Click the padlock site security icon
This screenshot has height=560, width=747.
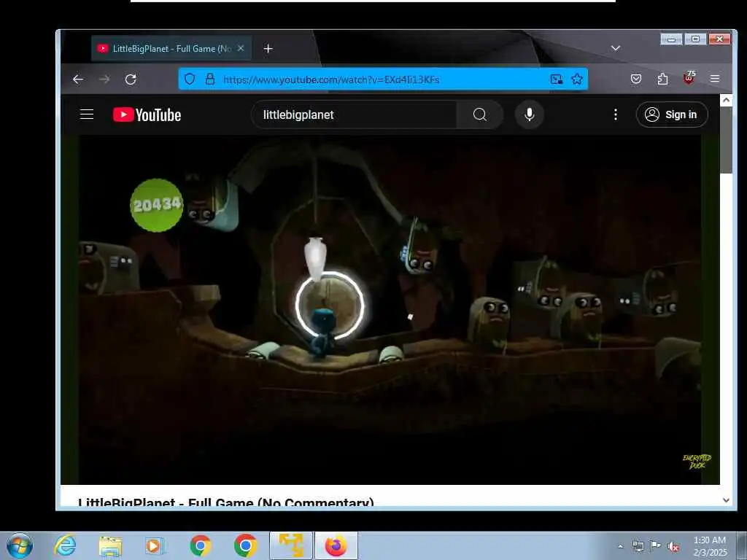point(209,79)
